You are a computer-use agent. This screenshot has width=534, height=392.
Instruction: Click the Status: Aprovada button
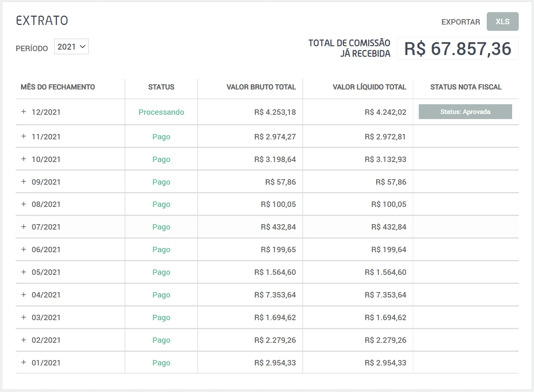click(465, 112)
